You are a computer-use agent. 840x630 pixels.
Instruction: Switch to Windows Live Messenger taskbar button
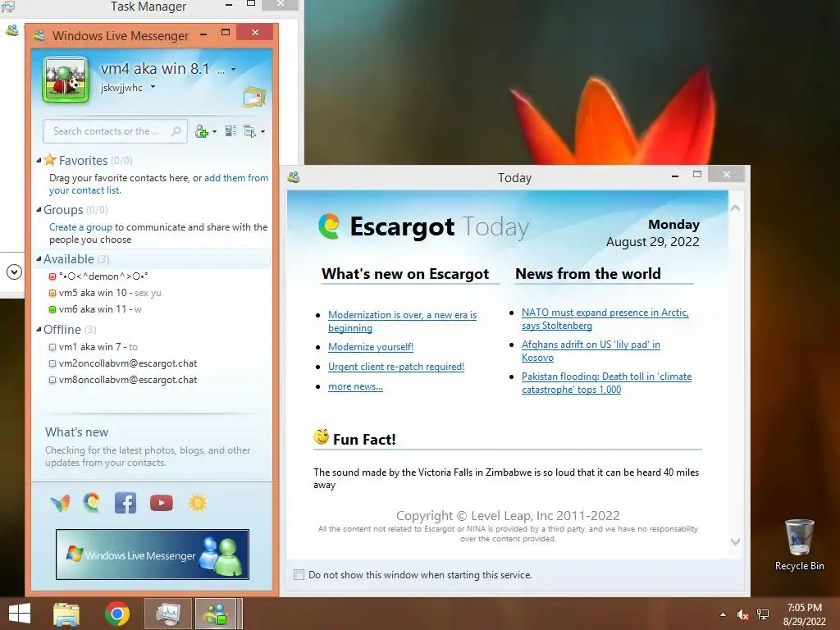[217, 614]
